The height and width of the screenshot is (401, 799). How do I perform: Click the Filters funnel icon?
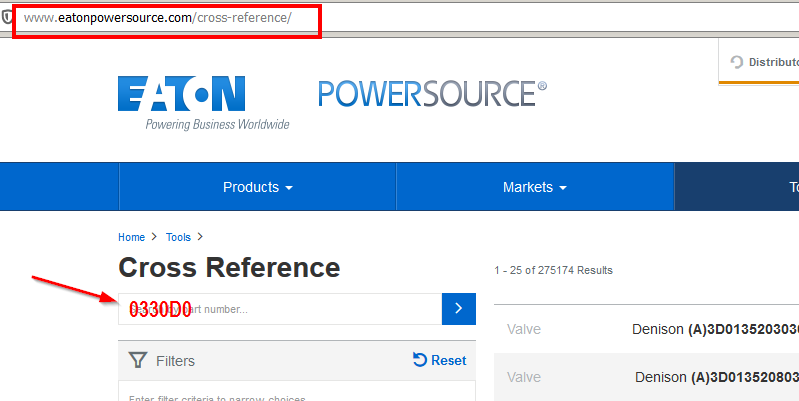point(138,360)
